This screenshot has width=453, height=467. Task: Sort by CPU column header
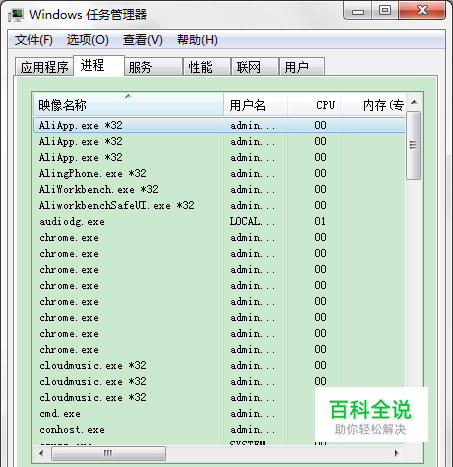(x=314, y=105)
